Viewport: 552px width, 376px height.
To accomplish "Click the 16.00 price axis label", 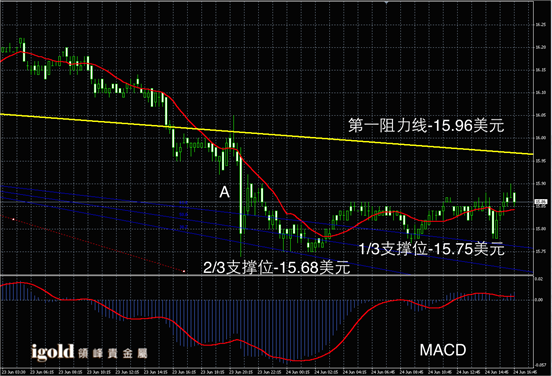I will 540,138.
